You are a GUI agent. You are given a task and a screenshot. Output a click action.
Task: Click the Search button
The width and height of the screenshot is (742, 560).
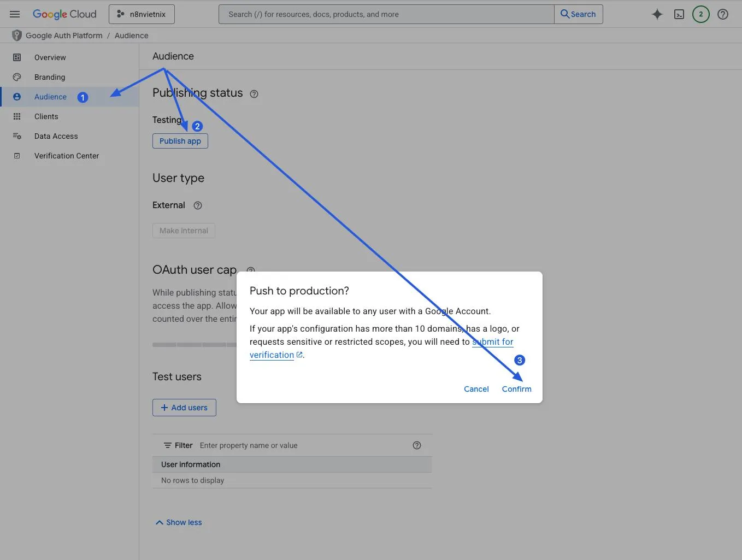(579, 14)
